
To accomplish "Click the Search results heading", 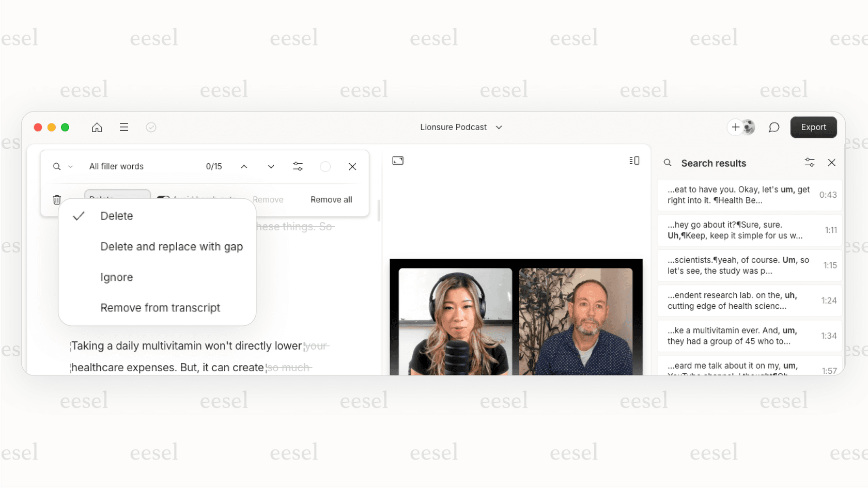I will (x=714, y=163).
